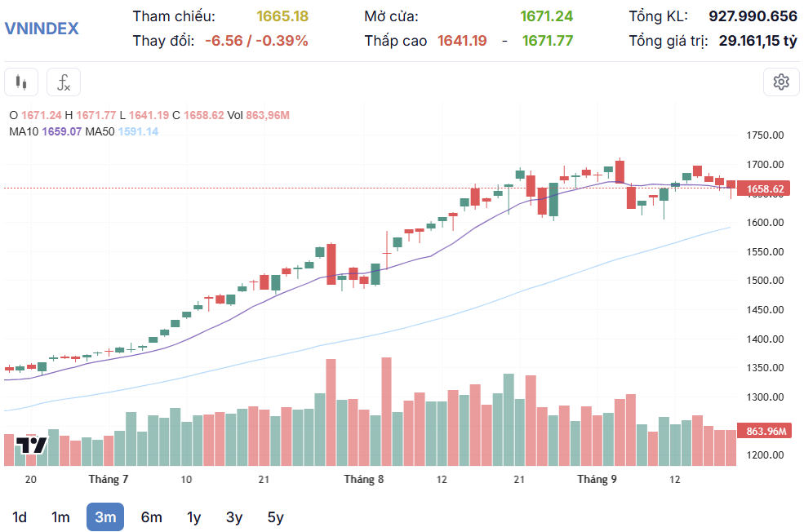Open the chart settings gear
The width and height of the screenshot is (804, 532).
(782, 82)
